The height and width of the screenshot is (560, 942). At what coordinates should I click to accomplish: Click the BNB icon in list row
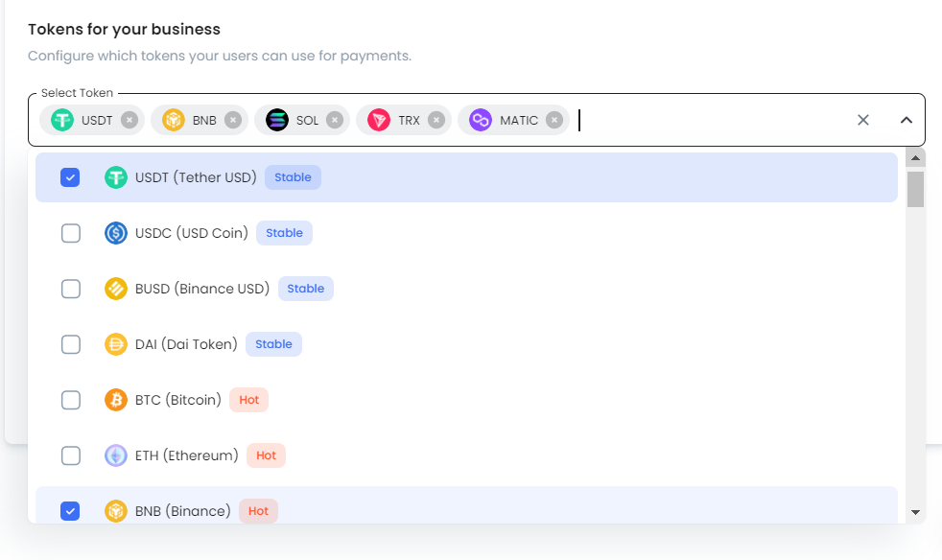pos(116,511)
